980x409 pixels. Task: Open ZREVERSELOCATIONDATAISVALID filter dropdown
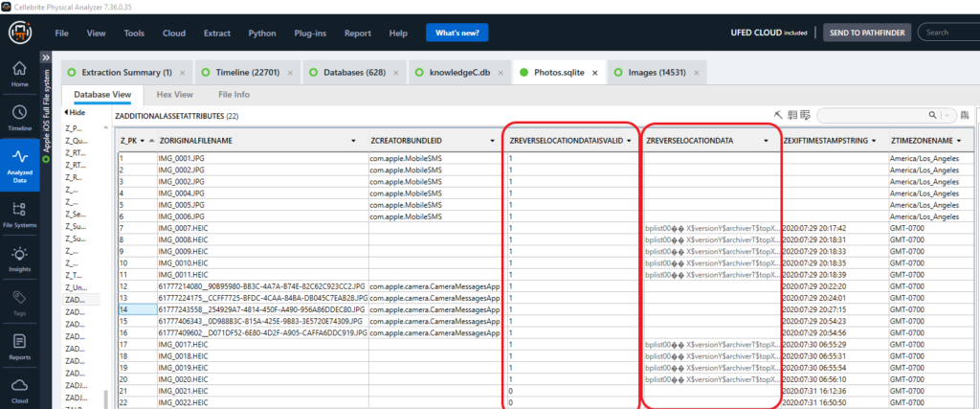click(x=629, y=141)
